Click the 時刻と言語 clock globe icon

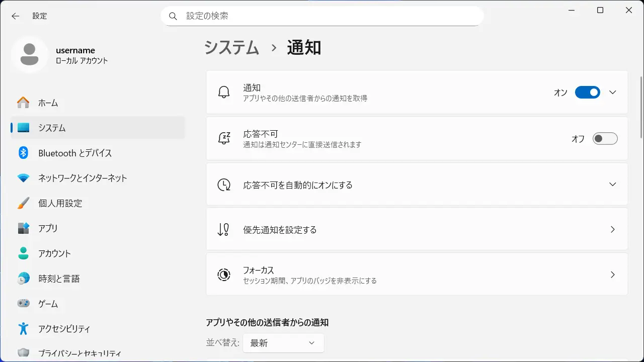pos(23,279)
